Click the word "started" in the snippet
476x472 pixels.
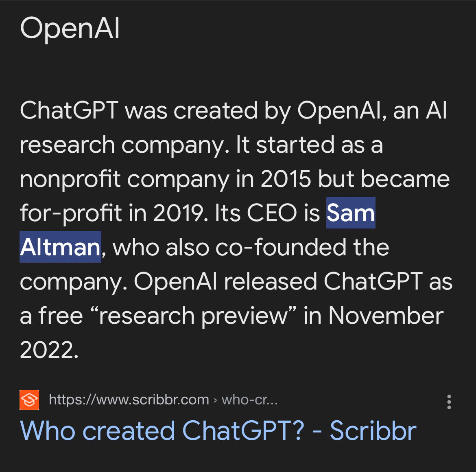click(295, 145)
